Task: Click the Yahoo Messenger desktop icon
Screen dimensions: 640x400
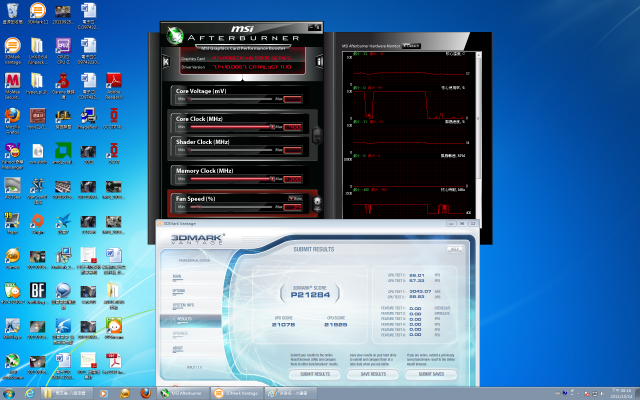Action: (x=12, y=156)
